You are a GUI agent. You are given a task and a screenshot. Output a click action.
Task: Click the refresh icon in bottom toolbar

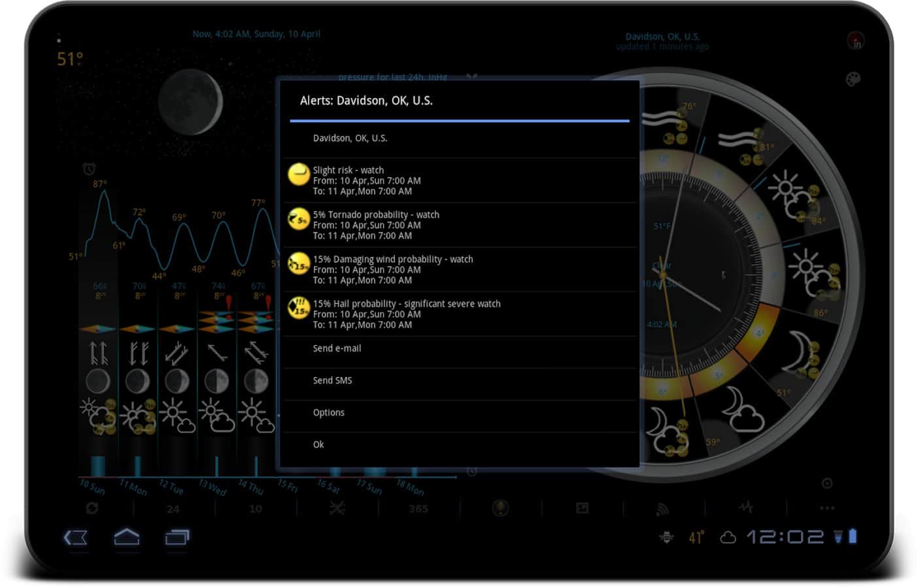pyautogui.click(x=92, y=508)
